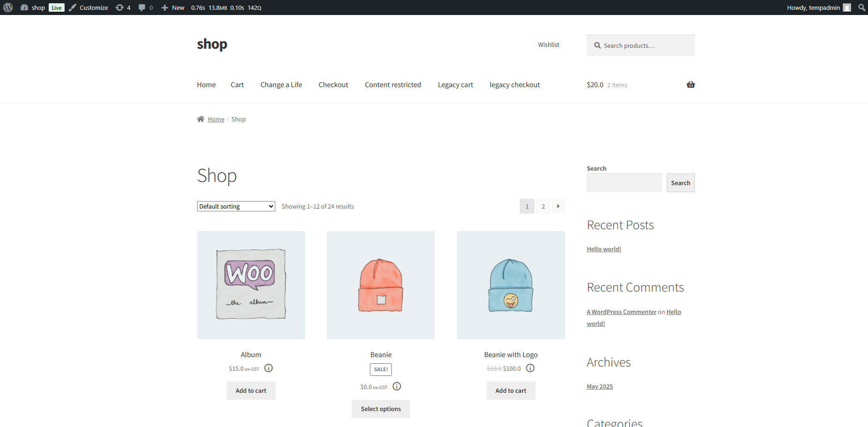
Task: Add Album to cart
Action: (x=251, y=390)
